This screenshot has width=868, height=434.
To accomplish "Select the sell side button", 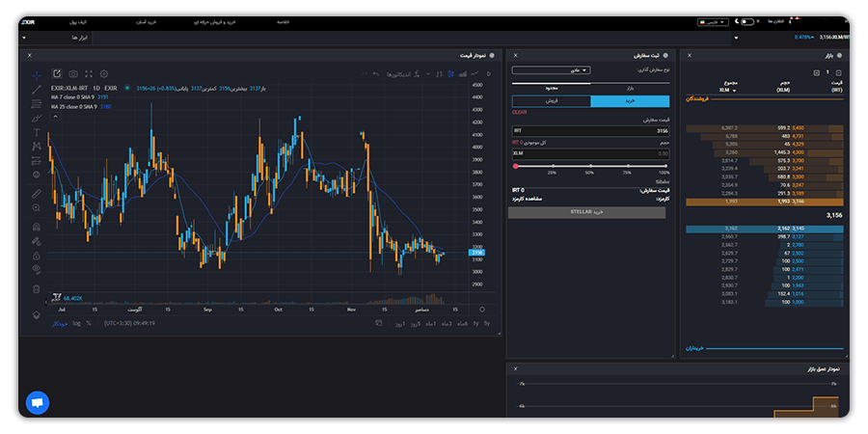I will pos(552,101).
